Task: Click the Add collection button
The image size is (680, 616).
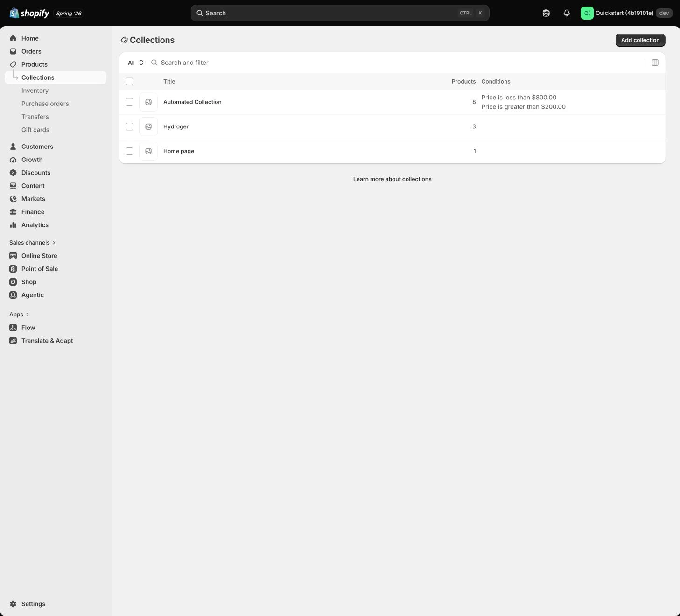Action: (x=640, y=40)
